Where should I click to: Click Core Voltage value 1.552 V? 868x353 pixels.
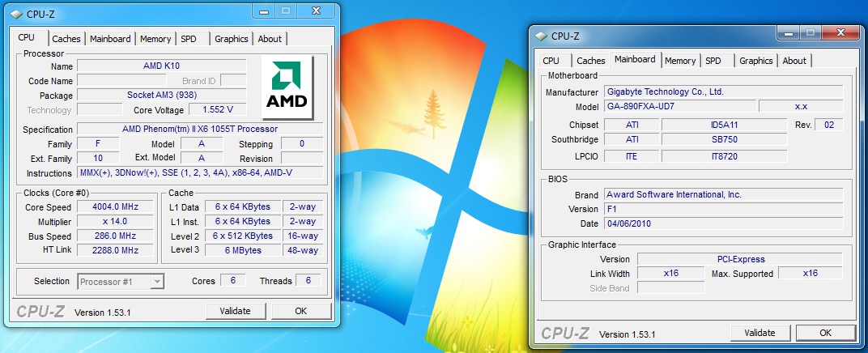[218, 109]
